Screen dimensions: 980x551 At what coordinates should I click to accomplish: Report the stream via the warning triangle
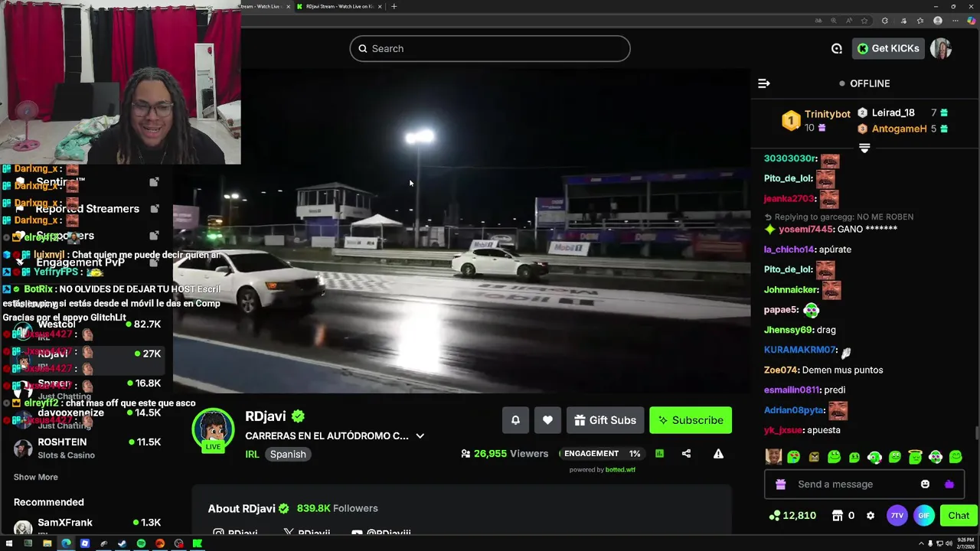(718, 454)
